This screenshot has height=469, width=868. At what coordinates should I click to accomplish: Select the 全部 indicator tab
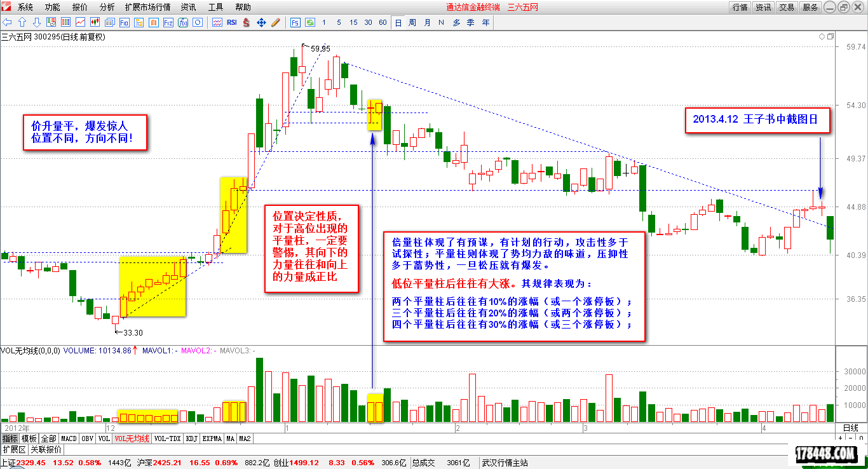coord(49,438)
